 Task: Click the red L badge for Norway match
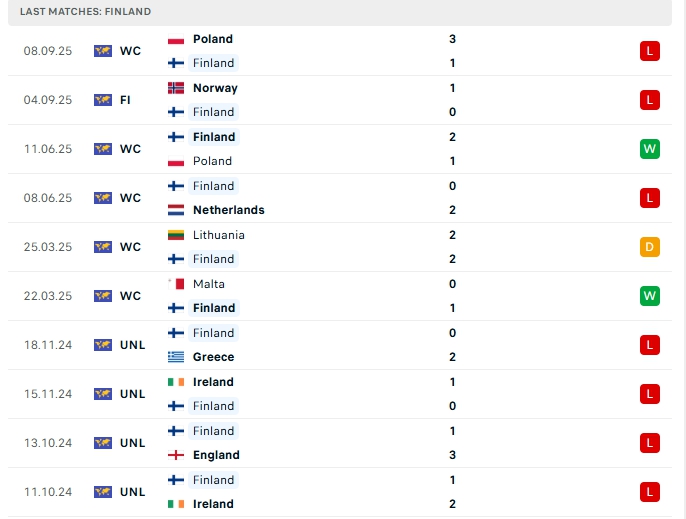650,100
